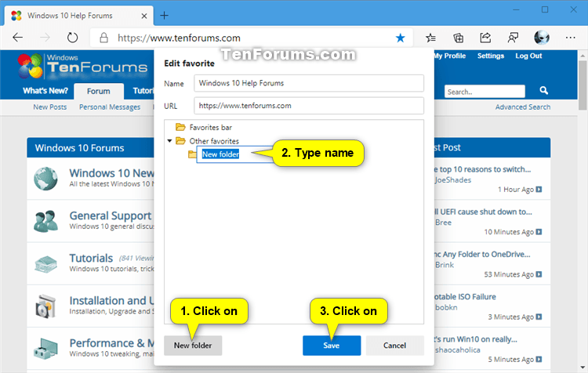The width and height of the screenshot is (588, 373).
Task: Click the favorite Name field
Action: 309,83
